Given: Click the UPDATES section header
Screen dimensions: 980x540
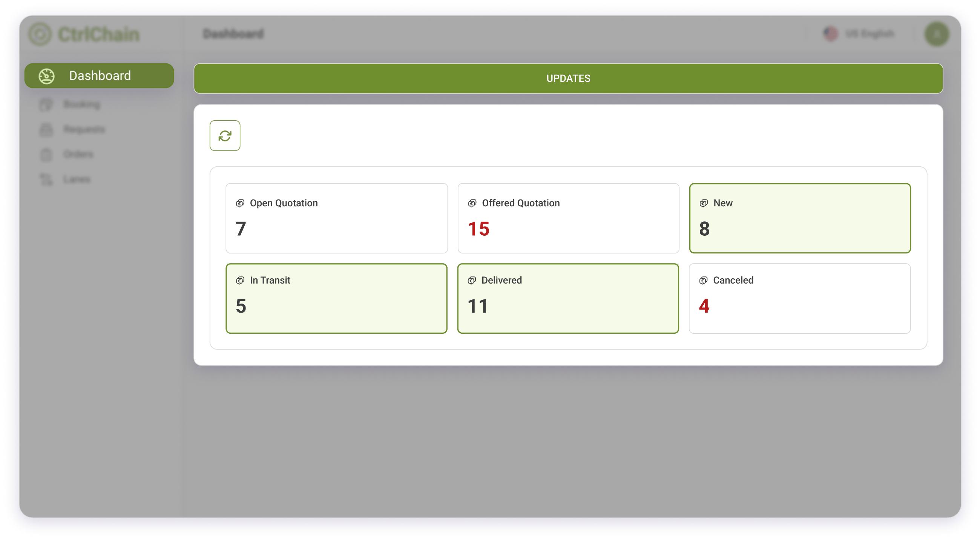Looking at the screenshot, I should 569,78.
